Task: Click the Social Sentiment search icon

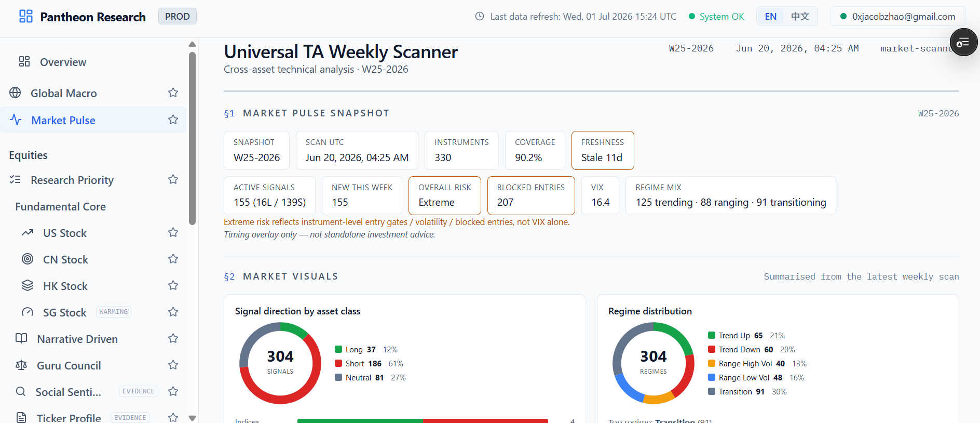Action: (x=21, y=392)
